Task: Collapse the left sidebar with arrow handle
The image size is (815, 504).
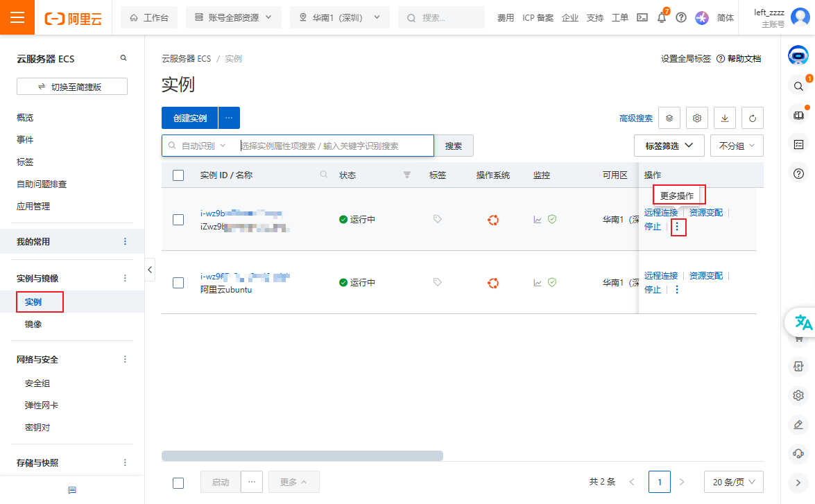Action: (x=150, y=270)
